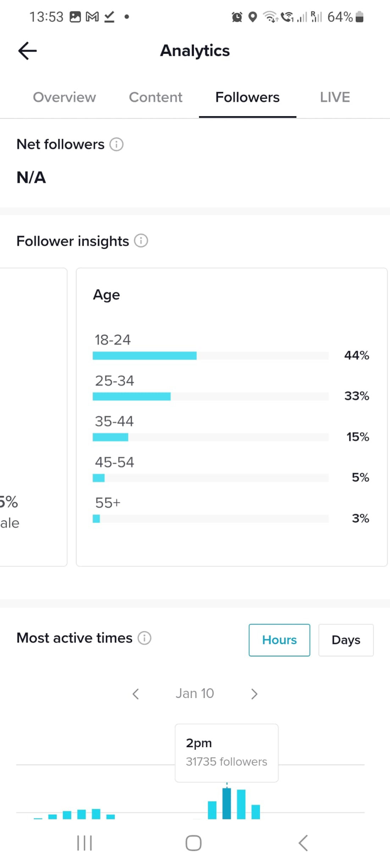Open the Net followers info icon
Screen dimensions: 390x868
click(116, 144)
